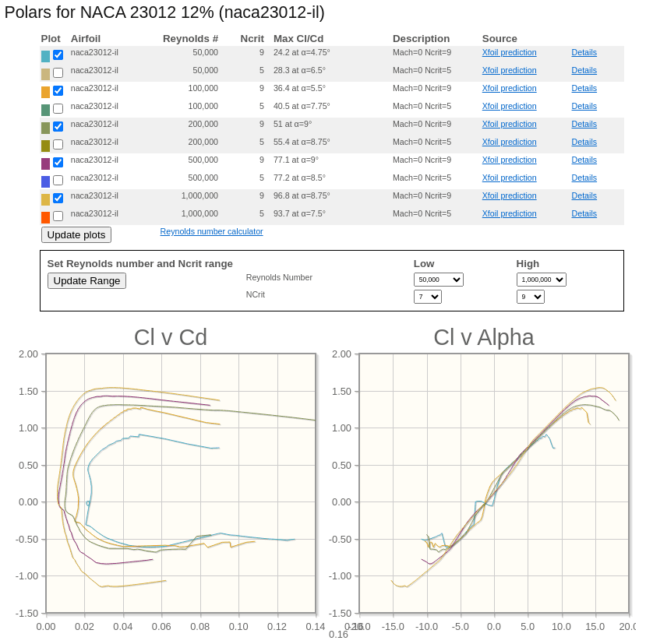Tick the Reynolds 200,000 Ncrit 5 checkbox
This screenshot has height=644, width=646.
coord(58,145)
